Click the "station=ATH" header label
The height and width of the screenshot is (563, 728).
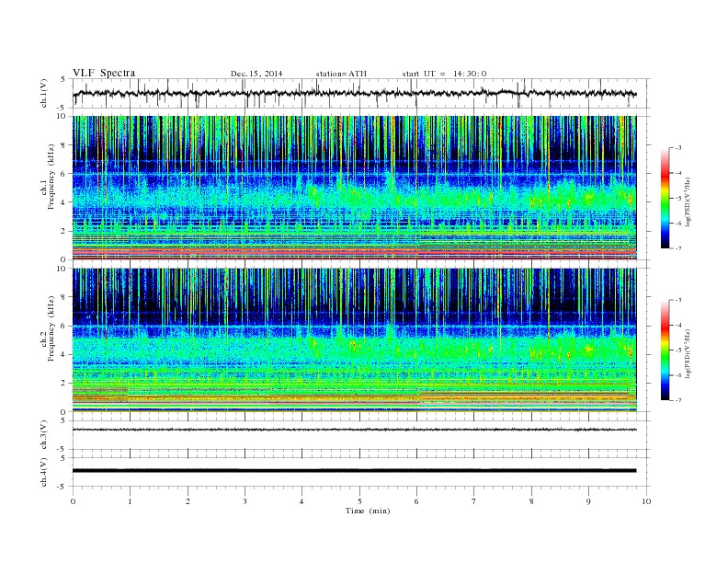(341, 74)
